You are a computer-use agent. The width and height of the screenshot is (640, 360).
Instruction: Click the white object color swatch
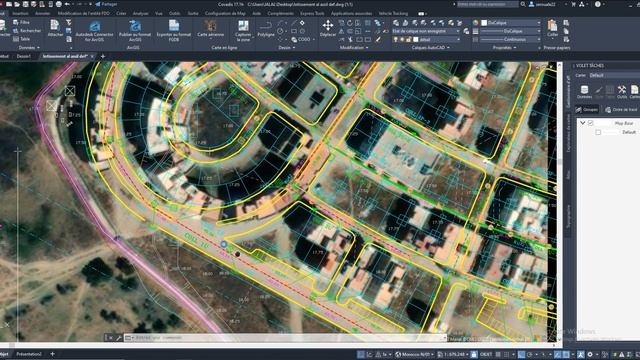(484, 23)
